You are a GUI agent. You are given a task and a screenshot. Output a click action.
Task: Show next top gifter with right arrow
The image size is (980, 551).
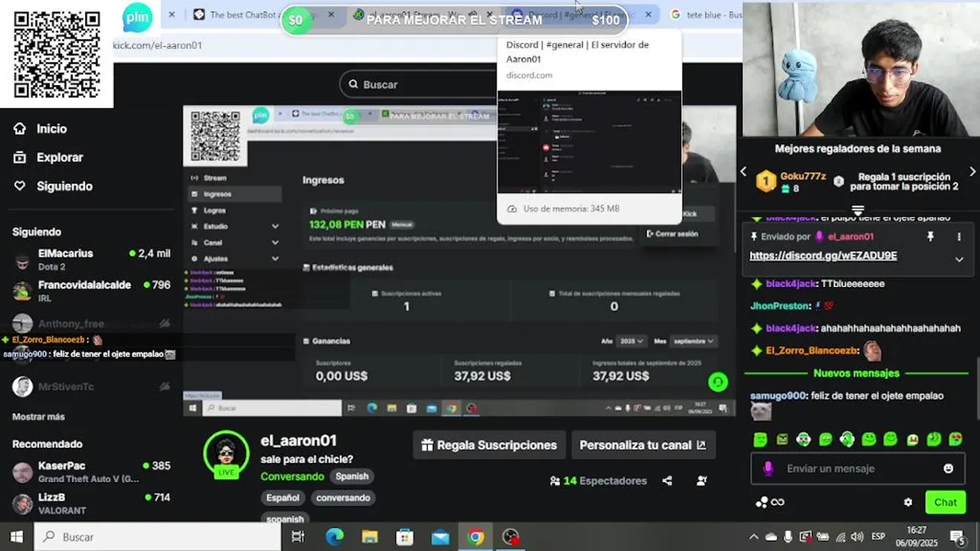(x=972, y=171)
